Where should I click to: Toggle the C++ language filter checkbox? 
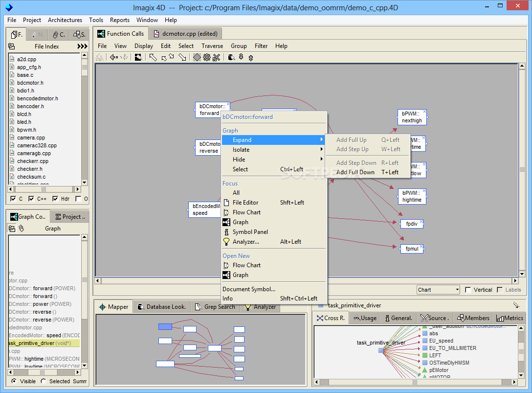point(31,199)
